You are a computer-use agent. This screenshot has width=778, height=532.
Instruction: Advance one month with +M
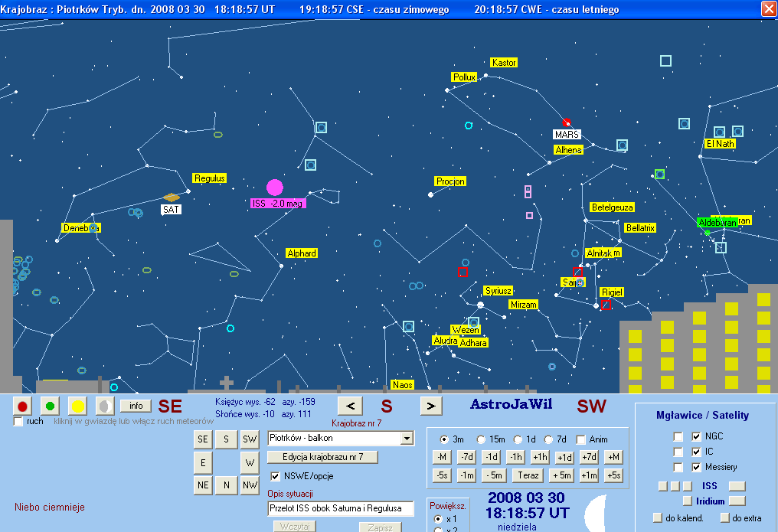pyautogui.click(x=614, y=457)
